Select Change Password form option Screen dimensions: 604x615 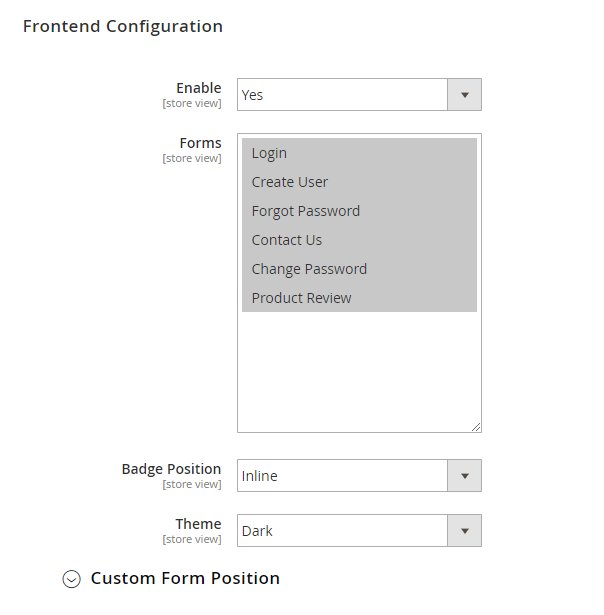tap(309, 269)
